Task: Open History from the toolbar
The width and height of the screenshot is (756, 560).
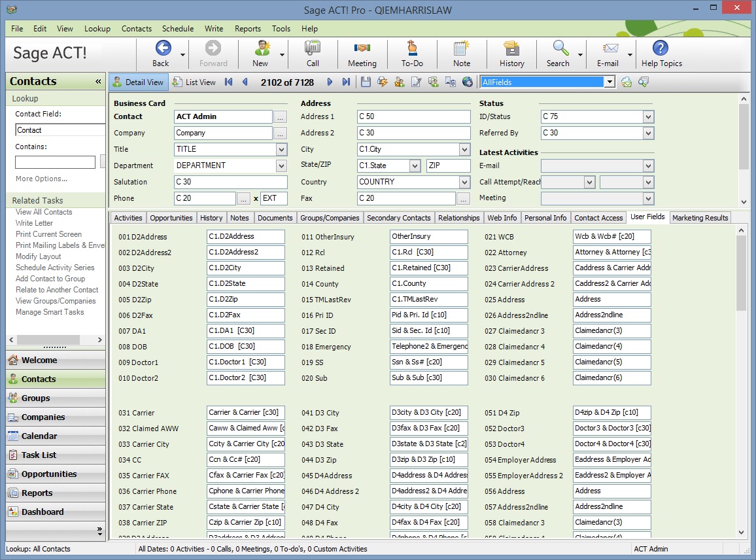Action: [511, 54]
